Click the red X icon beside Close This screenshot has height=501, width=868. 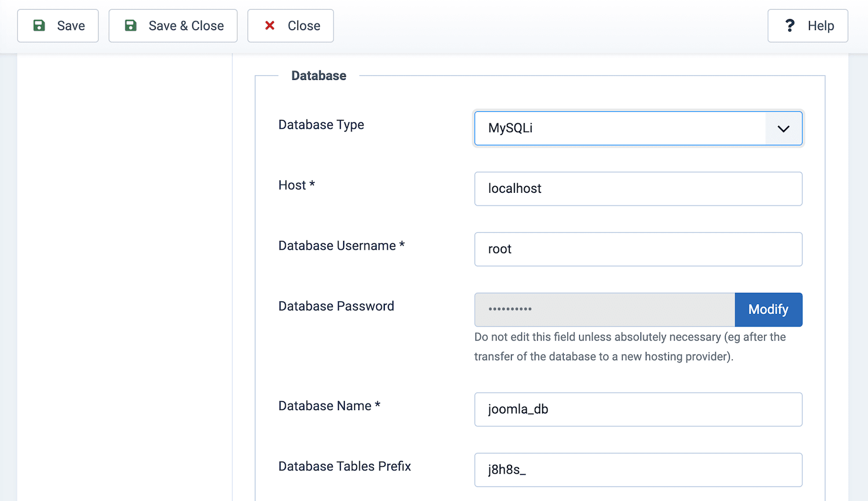click(x=270, y=25)
